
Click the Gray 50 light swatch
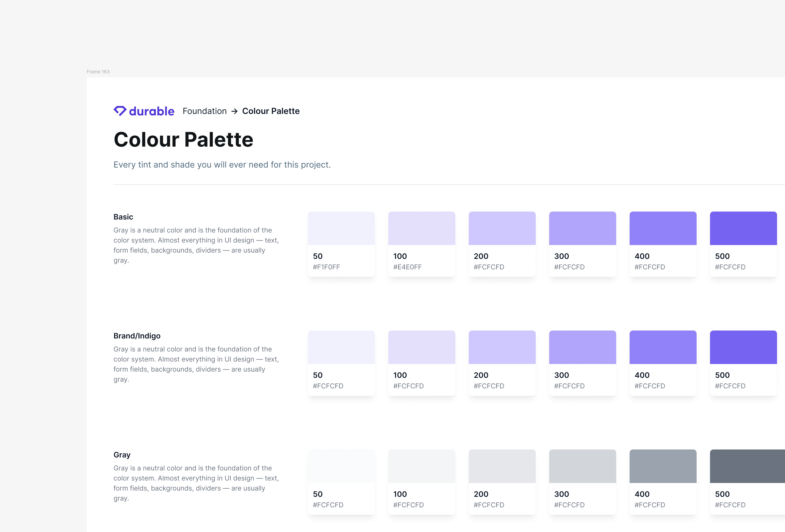pos(341,466)
